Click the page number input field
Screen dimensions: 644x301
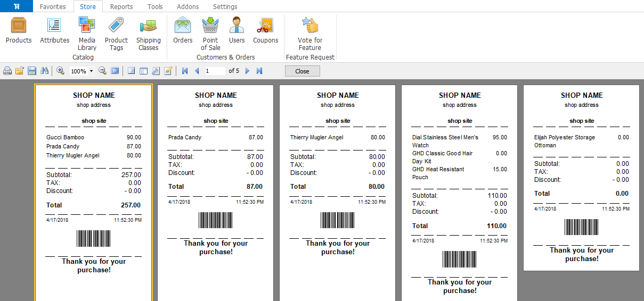[214, 71]
